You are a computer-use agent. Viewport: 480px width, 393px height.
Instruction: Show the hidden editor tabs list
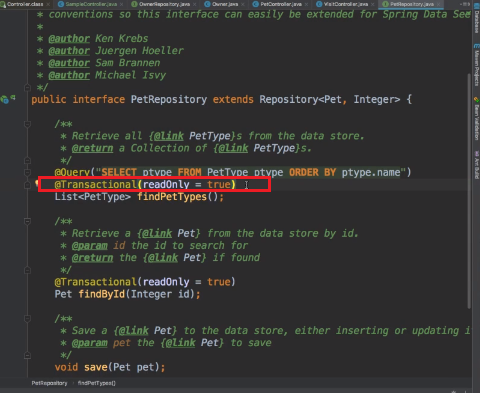point(465,4)
